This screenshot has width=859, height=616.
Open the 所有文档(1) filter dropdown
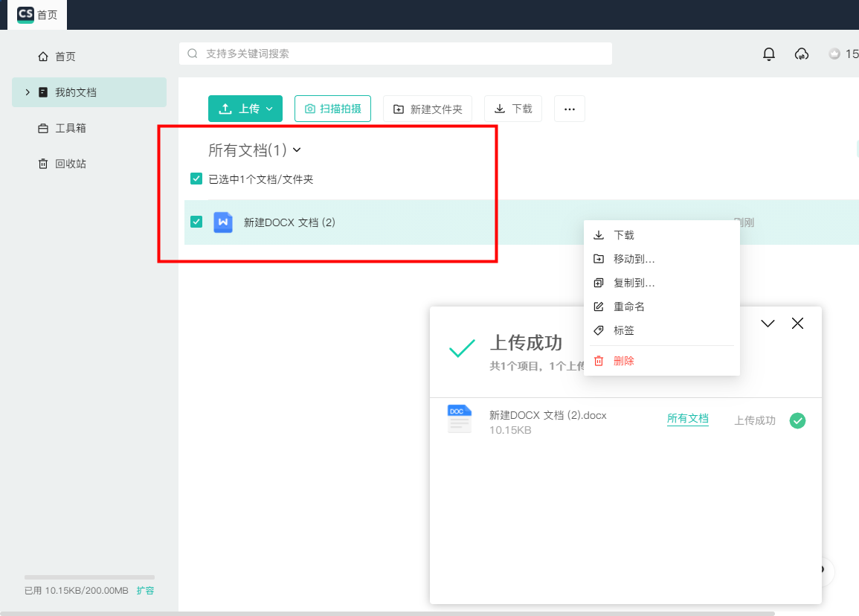click(297, 149)
